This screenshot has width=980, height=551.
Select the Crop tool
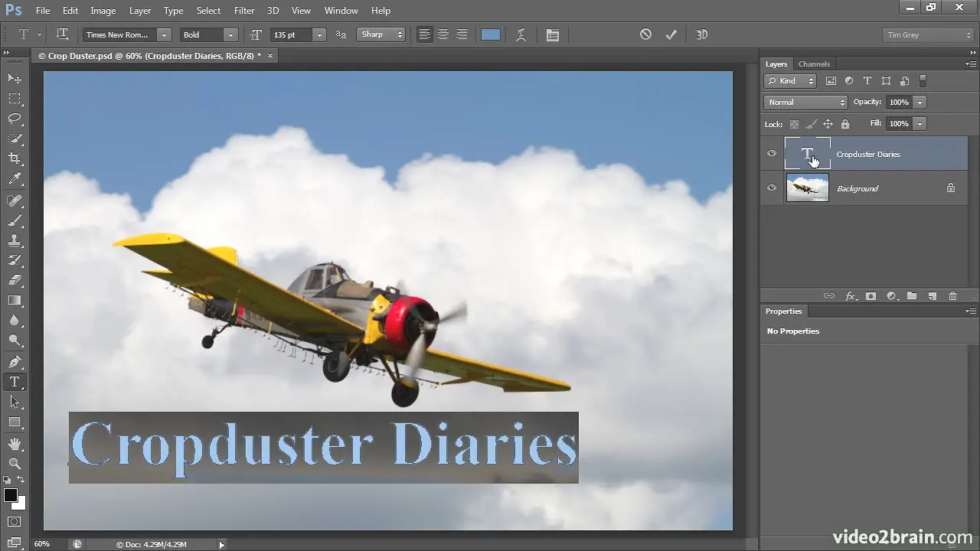click(x=15, y=158)
